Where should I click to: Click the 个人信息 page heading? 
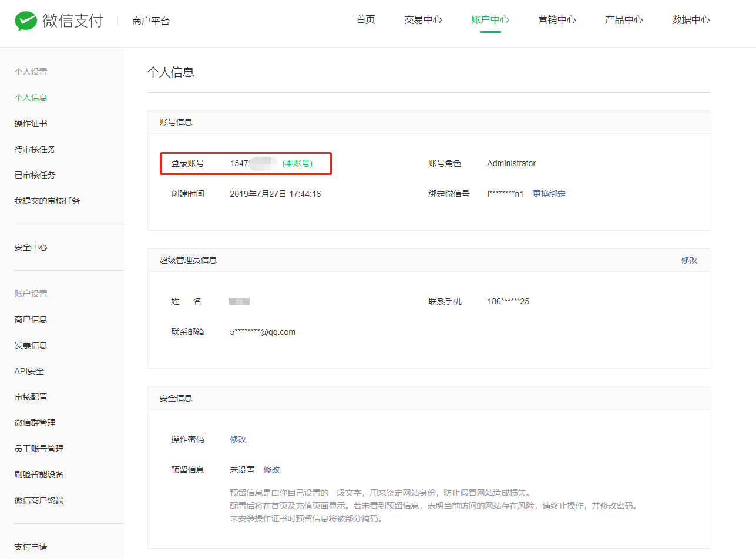[170, 72]
